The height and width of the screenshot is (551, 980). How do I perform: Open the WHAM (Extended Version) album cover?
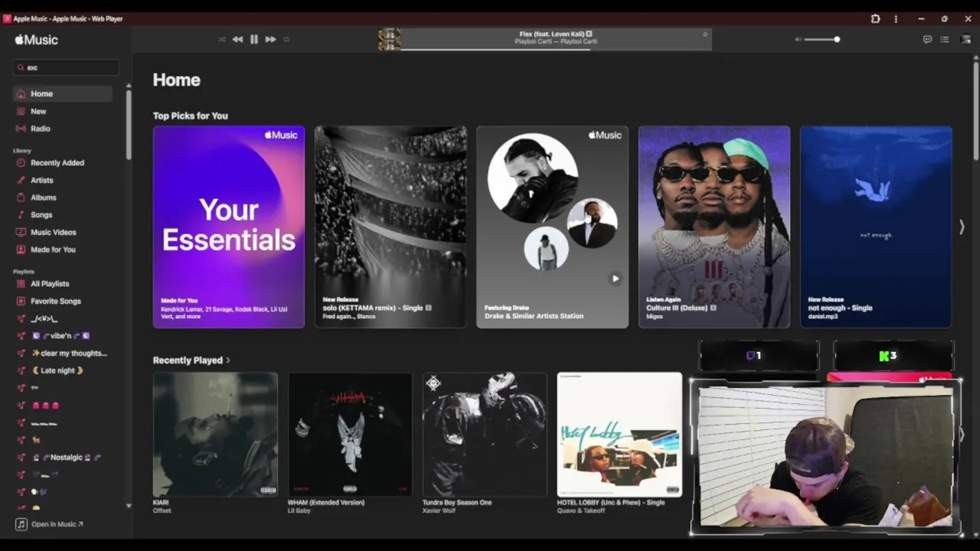350,435
